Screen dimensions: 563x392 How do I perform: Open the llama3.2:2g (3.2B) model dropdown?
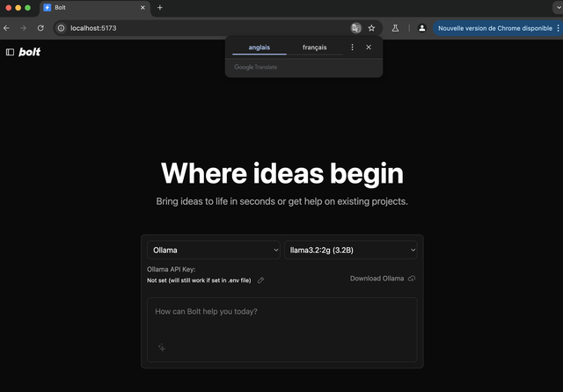[351, 250]
